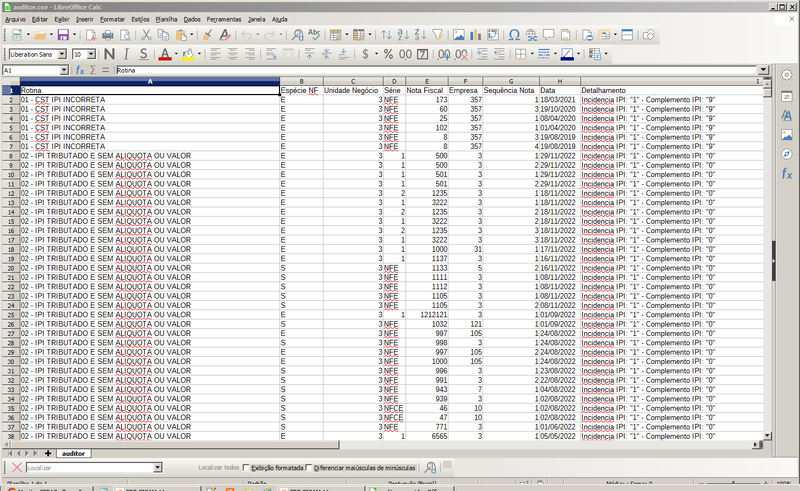
Task: Apply yellow background color swatch
Action: tap(188, 54)
